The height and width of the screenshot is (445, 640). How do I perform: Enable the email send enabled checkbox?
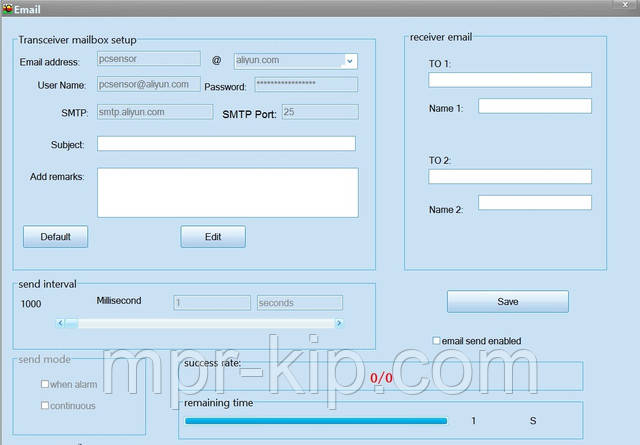pos(436,341)
